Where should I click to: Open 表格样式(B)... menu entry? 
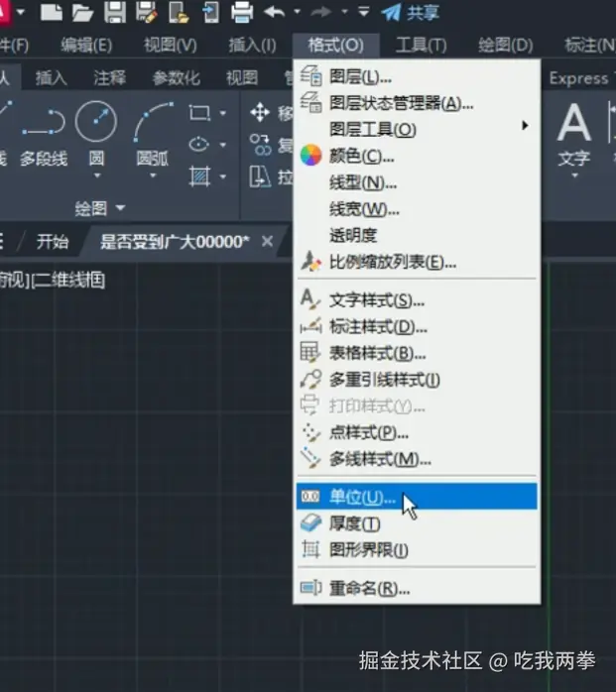coord(417,353)
